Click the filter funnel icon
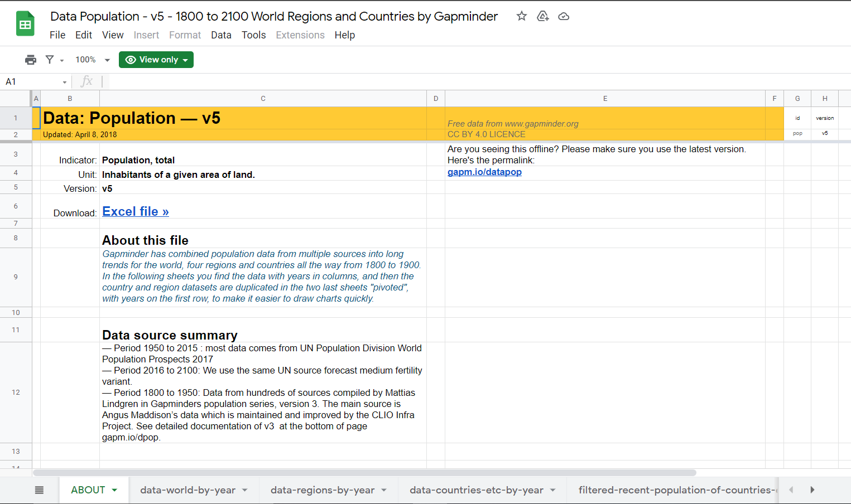This screenshot has height=504, width=851. point(50,60)
